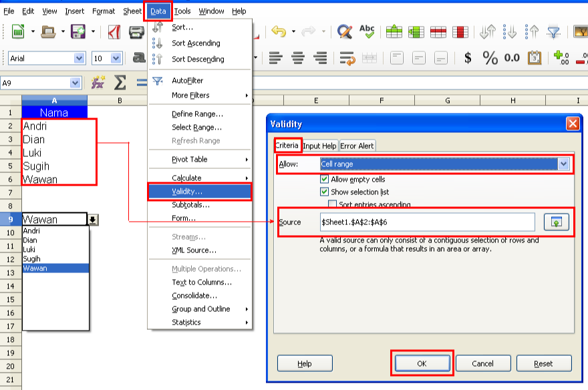Toggle Allow empty cells checkbox
The image size is (588, 390).
tap(324, 179)
